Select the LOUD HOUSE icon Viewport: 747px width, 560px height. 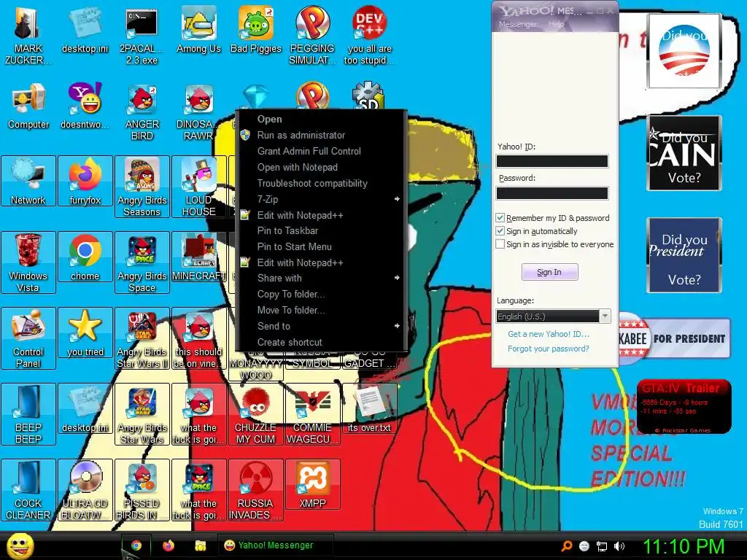coord(198,187)
